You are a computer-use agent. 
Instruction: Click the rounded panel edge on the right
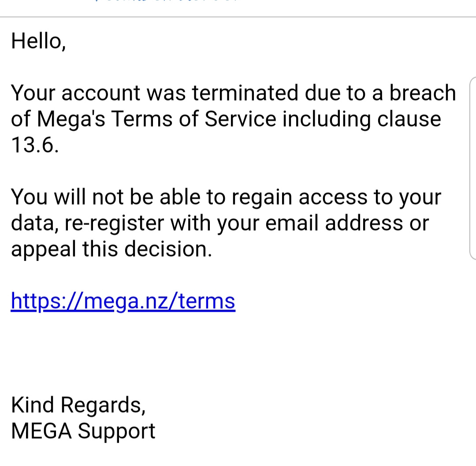[472, 168]
